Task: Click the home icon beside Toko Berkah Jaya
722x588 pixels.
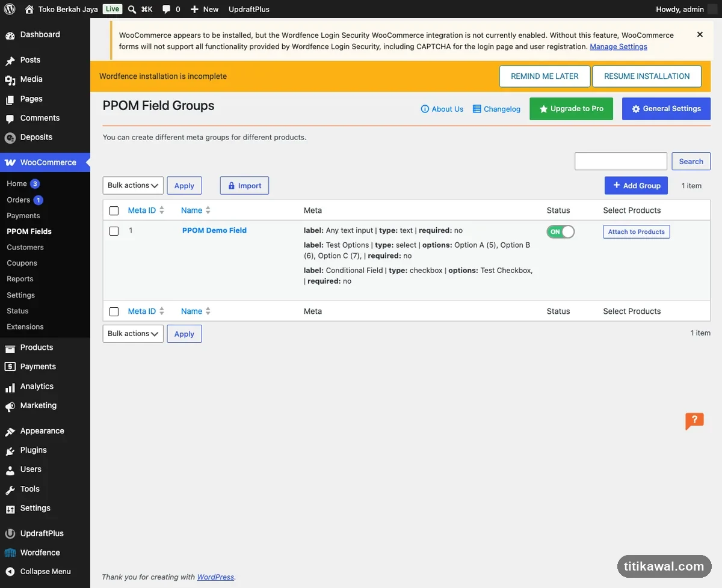Action: (29, 9)
